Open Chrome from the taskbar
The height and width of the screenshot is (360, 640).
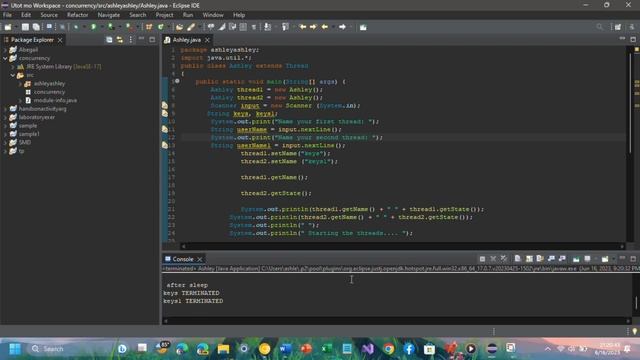coord(389,349)
